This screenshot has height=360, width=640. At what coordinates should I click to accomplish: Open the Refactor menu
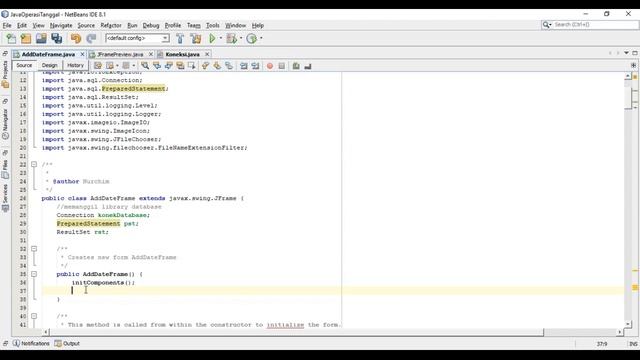(111, 25)
